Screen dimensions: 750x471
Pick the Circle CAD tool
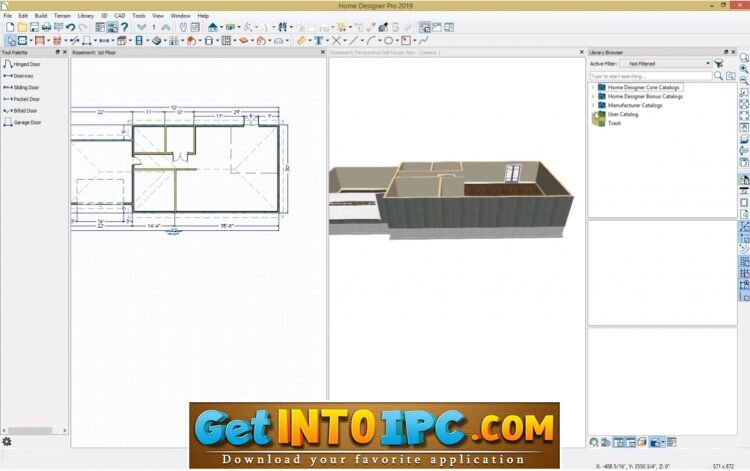click(x=389, y=41)
